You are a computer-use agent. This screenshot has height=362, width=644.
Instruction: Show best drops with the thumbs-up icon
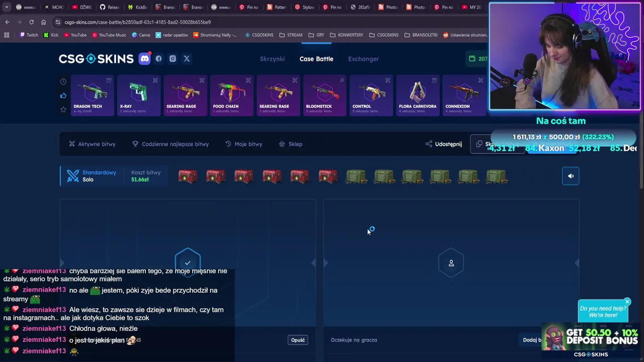(x=63, y=96)
